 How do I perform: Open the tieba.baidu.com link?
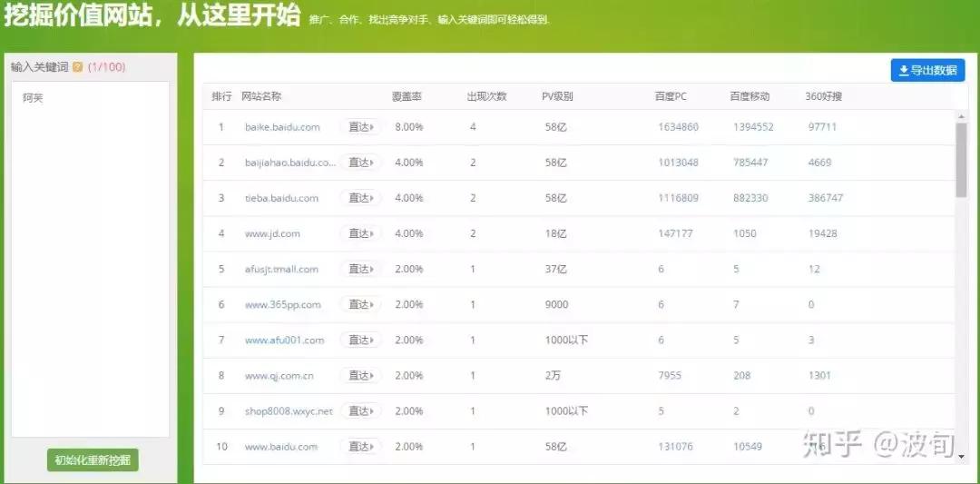281,198
